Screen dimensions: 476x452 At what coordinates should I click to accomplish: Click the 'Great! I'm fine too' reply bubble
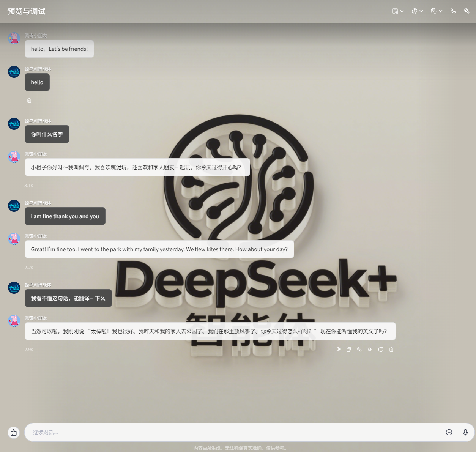point(159,249)
